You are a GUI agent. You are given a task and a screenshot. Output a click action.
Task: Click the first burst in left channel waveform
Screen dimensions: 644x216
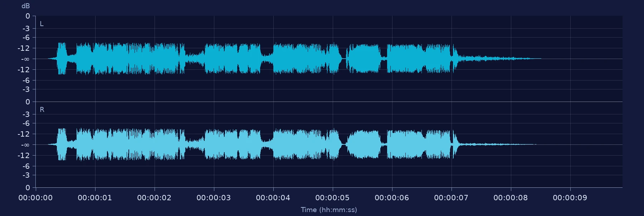(x=62, y=58)
